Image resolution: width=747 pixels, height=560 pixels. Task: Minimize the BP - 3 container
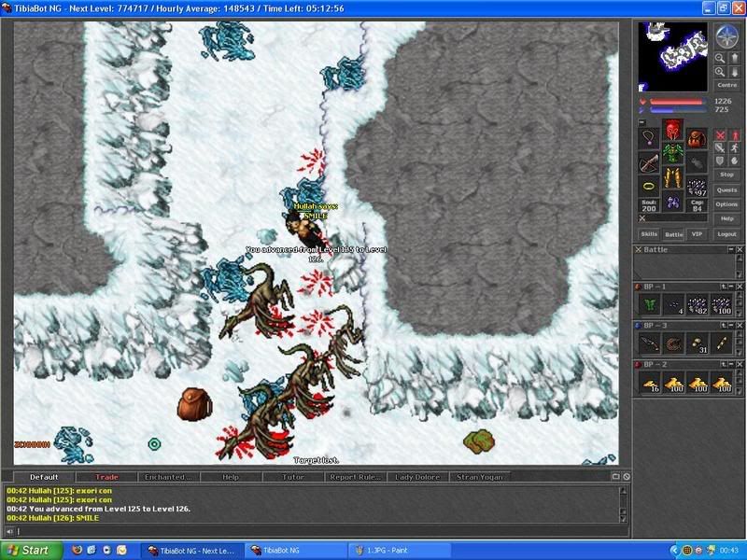pyautogui.click(x=731, y=325)
